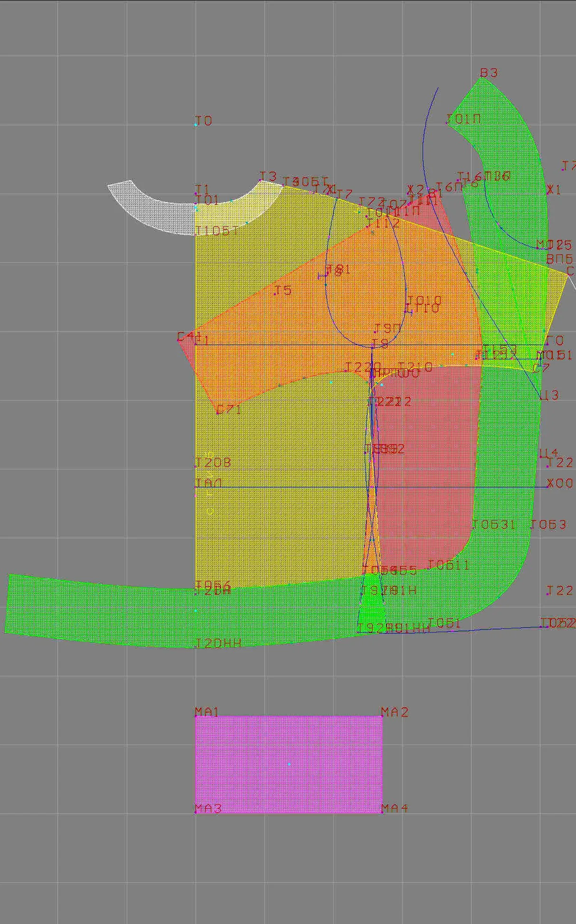The width and height of the screenshot is (576, 924).
Task: Click the center point of the pink rectangle
Action: 289,764
